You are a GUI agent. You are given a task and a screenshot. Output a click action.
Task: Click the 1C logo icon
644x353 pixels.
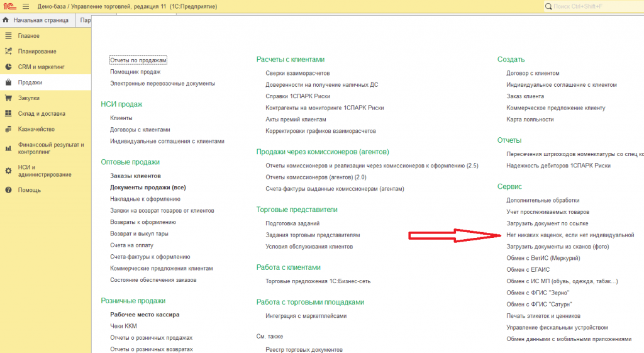(9, 6)
